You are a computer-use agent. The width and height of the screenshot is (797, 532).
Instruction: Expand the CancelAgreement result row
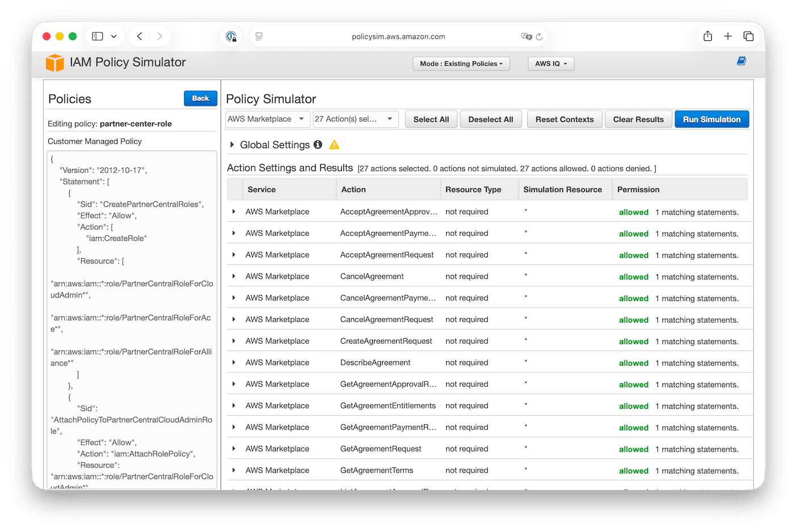[234, 276]
